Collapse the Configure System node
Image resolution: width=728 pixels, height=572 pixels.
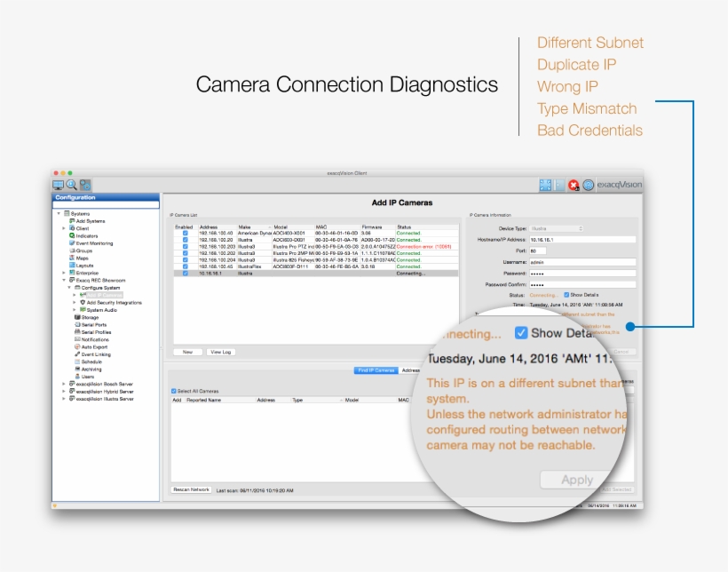point(69,288)
